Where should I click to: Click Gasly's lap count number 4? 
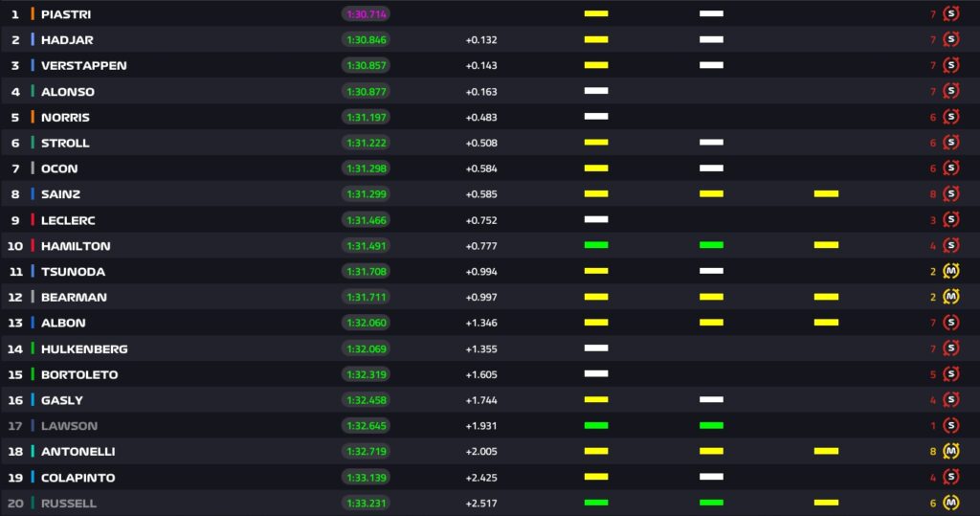tap(933, 400)
